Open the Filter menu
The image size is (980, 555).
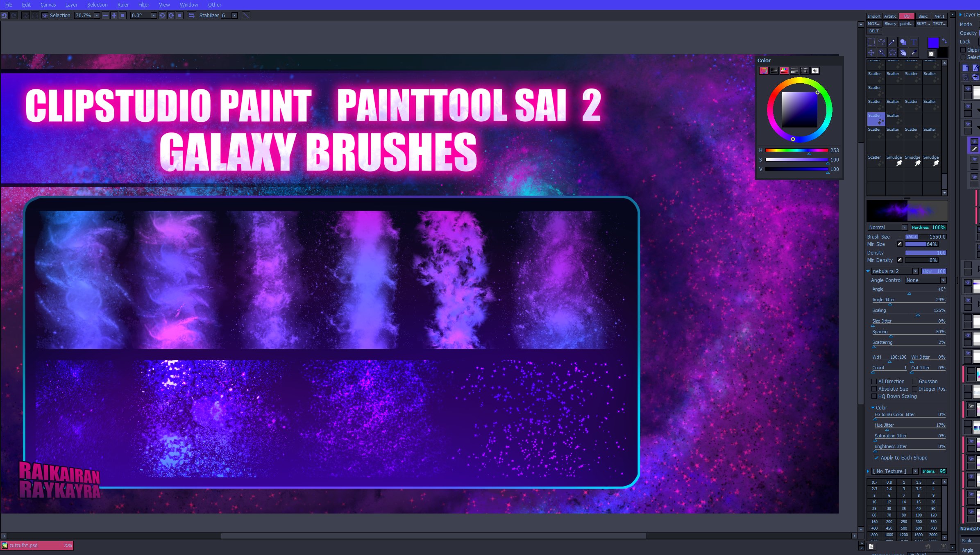coord(143,5)
